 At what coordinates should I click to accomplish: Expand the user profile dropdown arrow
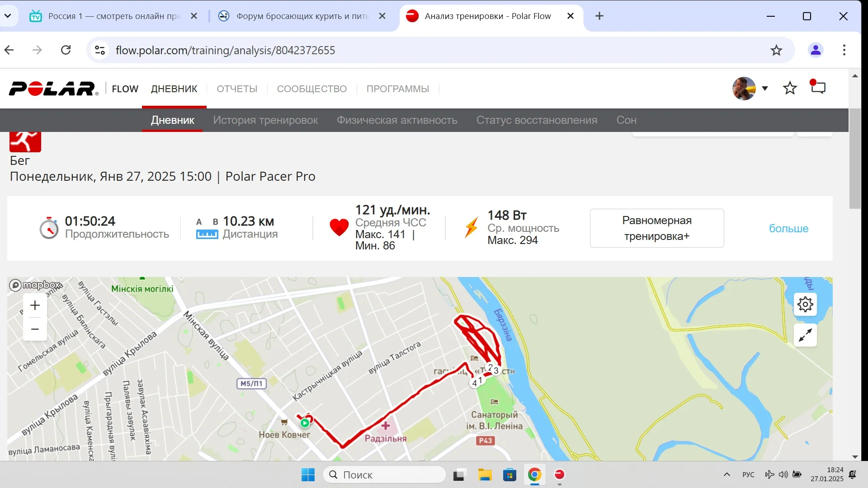coord(765,89)
